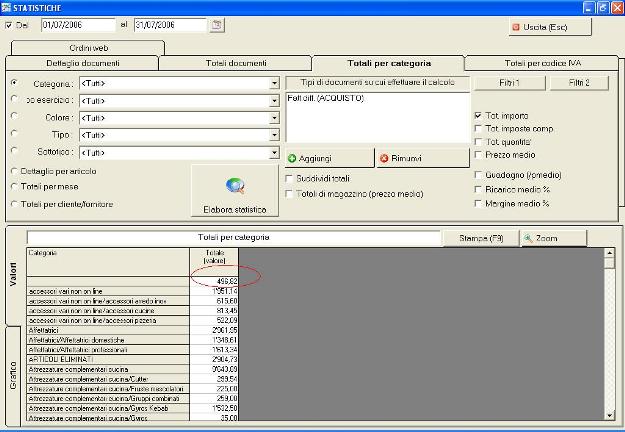Click the Zoom magnifier icon
The image size is (625, 432).
(x=528, y=238)
